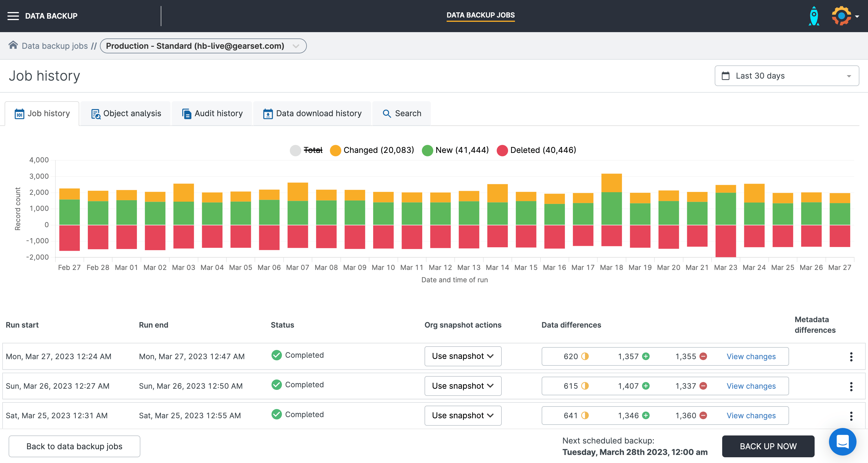The height and width of the screenshot is (463, 868).
Task: Click the home icon in the breadcrumb
Action: coord(13,45)
